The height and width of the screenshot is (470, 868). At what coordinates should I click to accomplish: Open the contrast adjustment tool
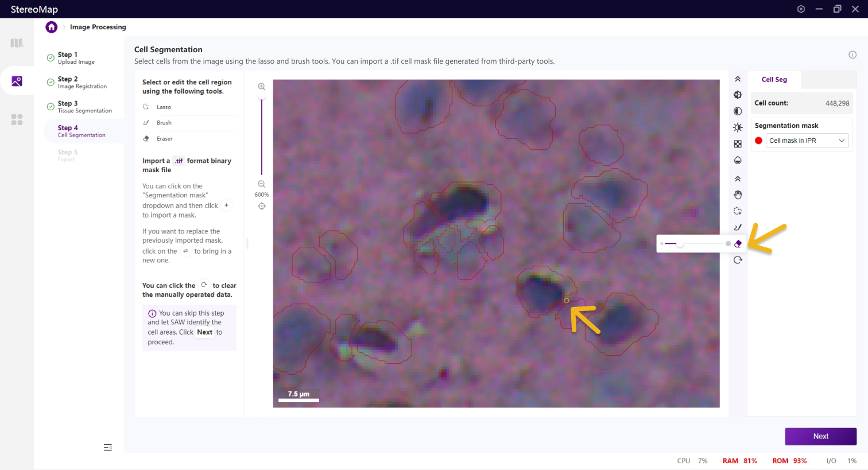click(738, 111)
